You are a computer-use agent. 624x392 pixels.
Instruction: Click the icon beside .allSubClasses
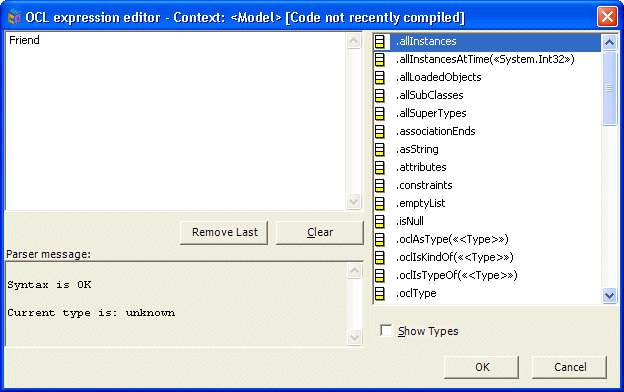380,96
